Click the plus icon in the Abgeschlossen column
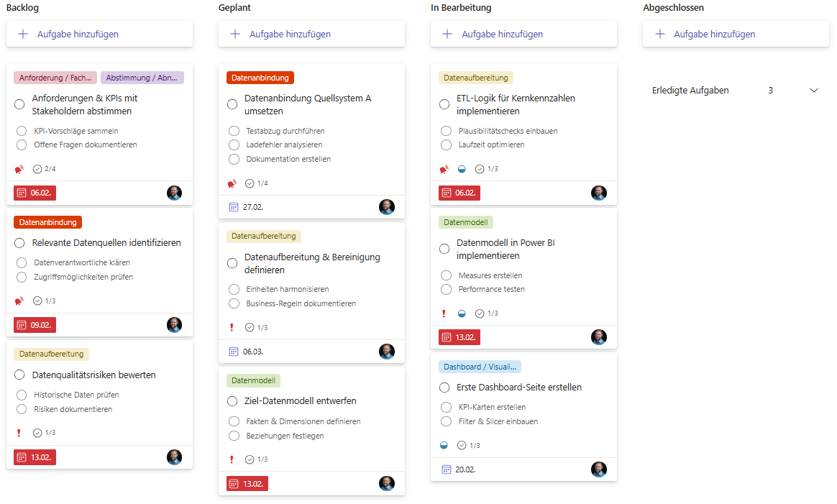 (659, 34)
